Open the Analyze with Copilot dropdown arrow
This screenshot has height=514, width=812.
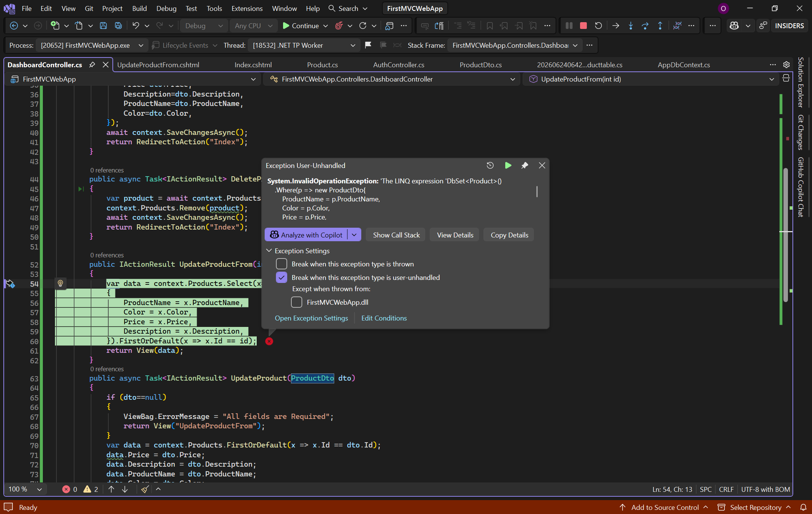pyautogui.click(x=354, y=235)
